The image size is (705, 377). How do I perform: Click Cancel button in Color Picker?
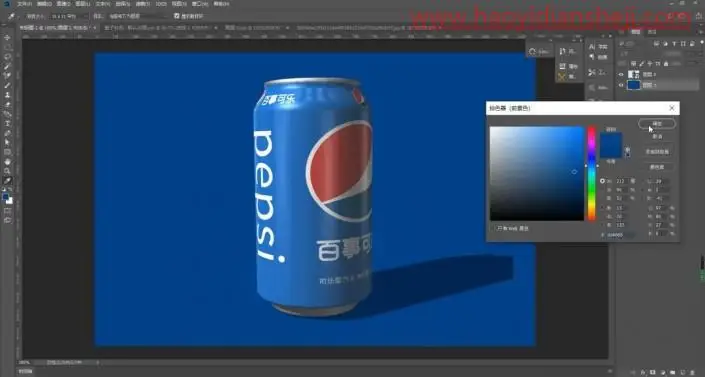(x=656, y=136)
